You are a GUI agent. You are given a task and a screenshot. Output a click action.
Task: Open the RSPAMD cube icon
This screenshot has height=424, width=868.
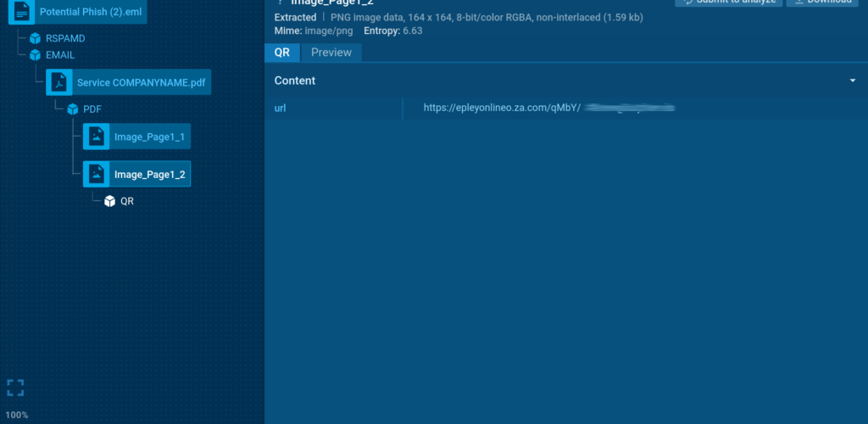[x=36, y=39]
